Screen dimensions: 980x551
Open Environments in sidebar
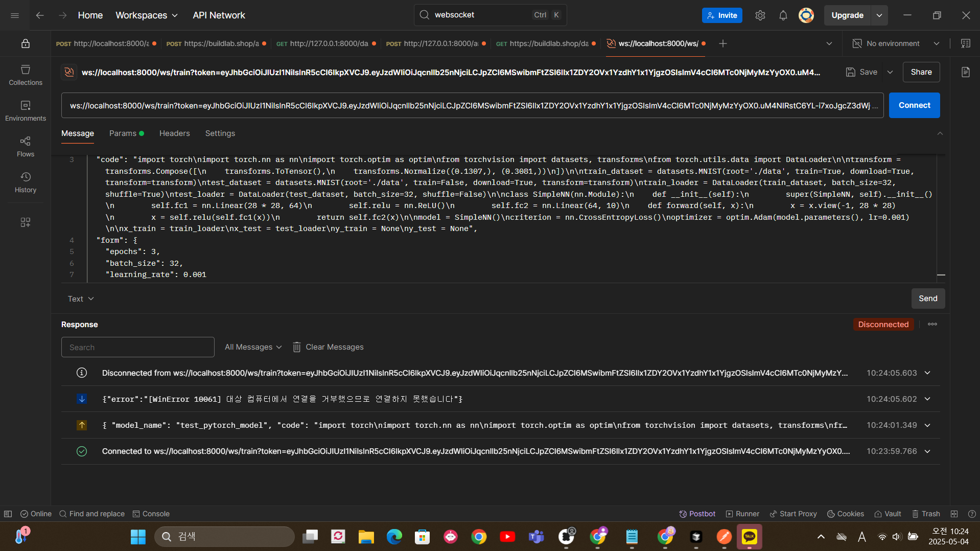[26, 111]
